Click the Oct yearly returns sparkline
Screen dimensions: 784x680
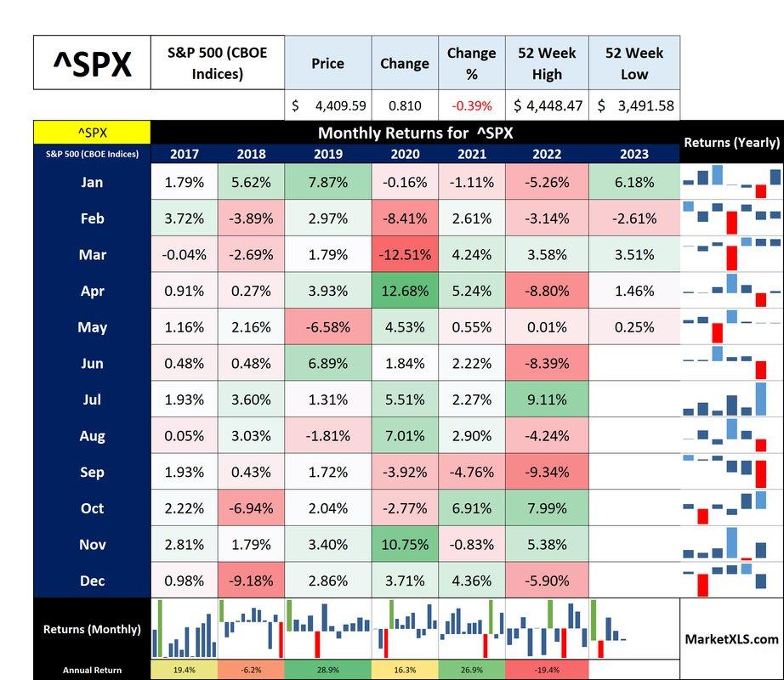731,508
